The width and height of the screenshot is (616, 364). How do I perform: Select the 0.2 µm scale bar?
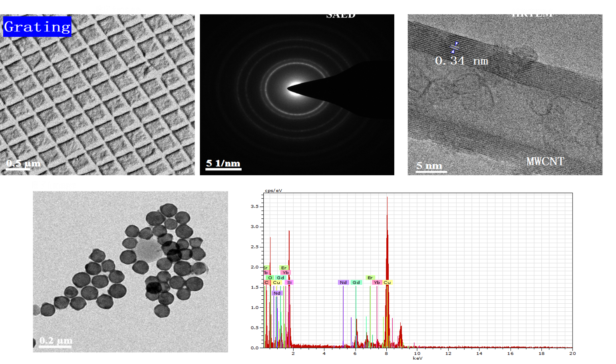[x=56, y=341]
